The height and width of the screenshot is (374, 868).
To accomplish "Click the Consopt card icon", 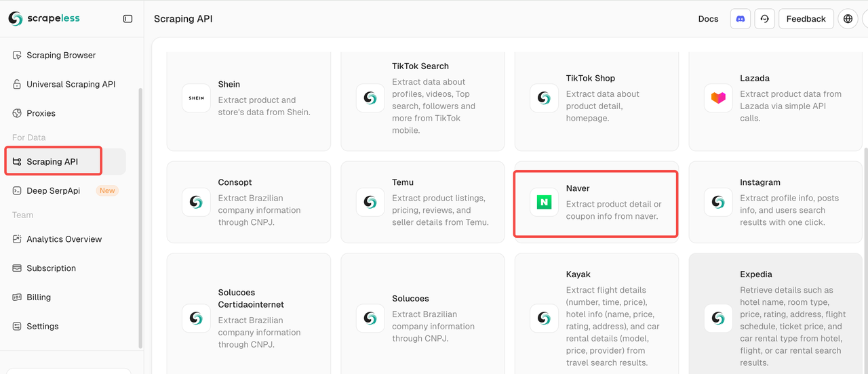I will [x=196, y=202].
